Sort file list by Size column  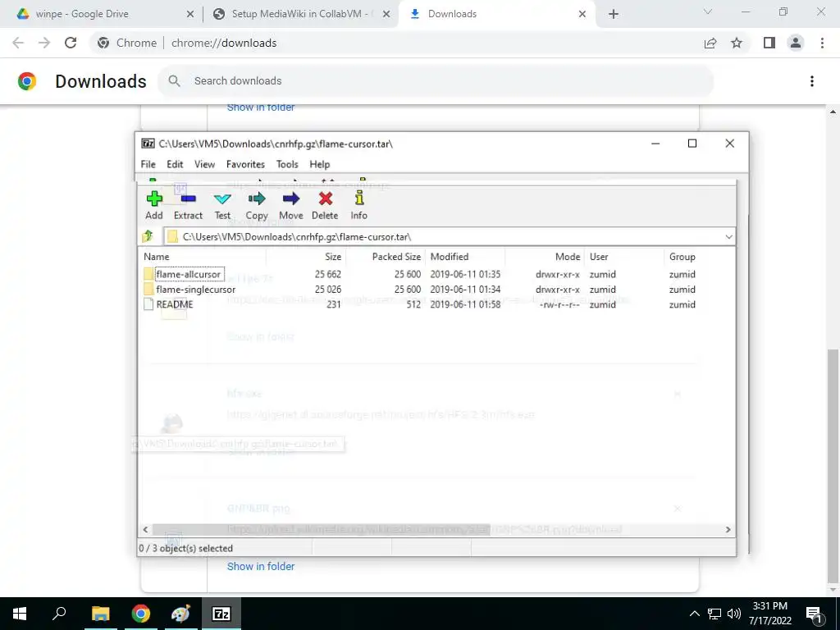pos(307,257)
